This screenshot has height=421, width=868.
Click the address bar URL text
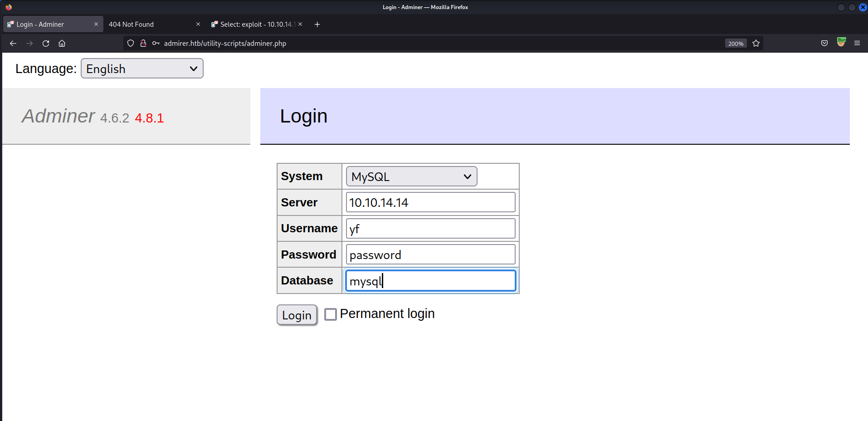click(225, 44)
